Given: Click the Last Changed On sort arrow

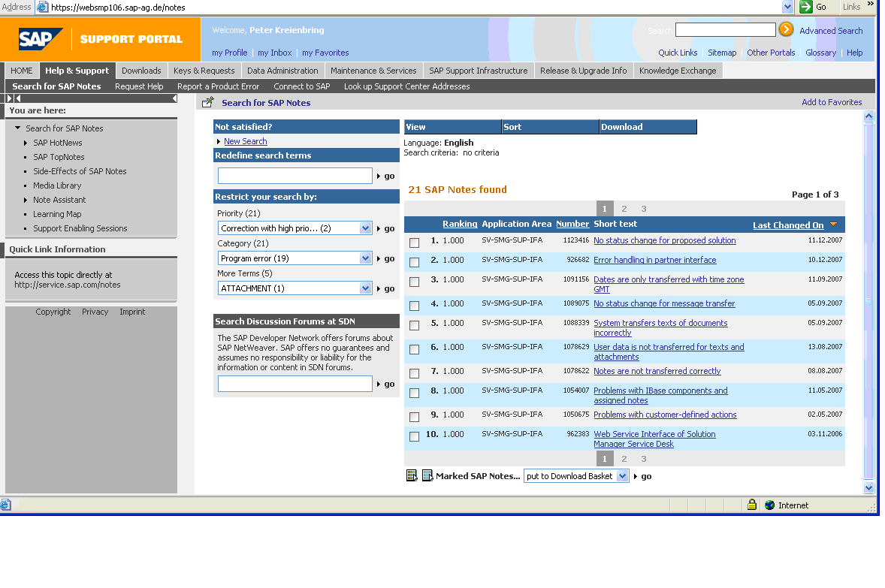Looking at the screenshot, I should tap(834, 225).
